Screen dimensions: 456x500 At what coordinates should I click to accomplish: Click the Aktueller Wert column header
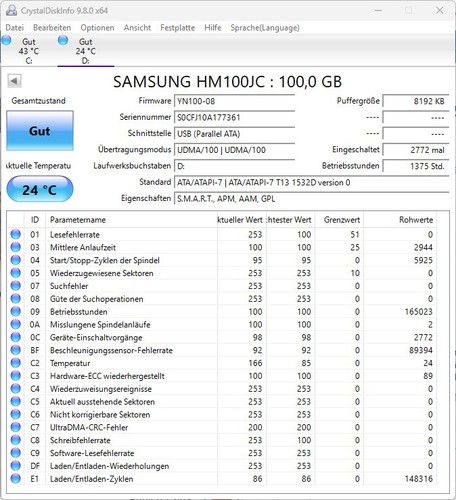(242, 220)
